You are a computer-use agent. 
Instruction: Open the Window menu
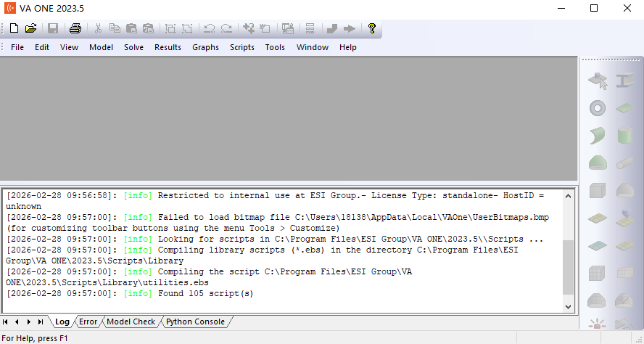coord(313,47)
